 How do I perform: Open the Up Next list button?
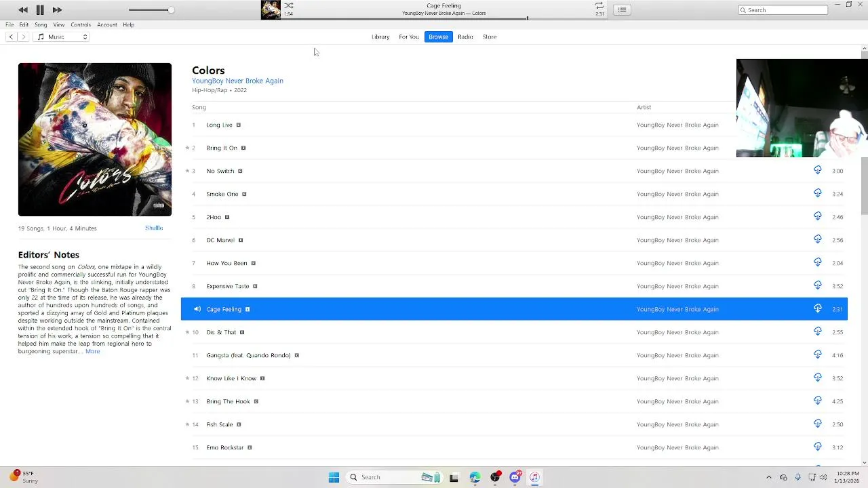coord(622,9)
